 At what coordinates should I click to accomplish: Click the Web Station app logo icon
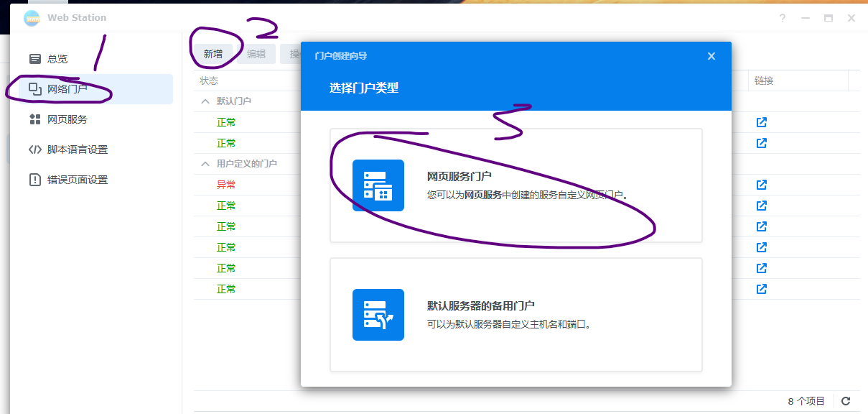[x=32, y=18]
